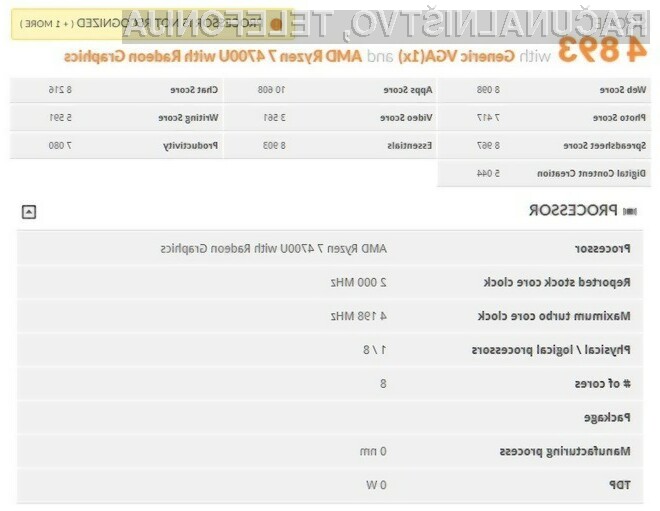Viewport: 660px width, 511px height.
Task: Open the 'PROCESSOR IS NOT RECOGNIZED (+1 MORE)' warning banner
Action: pyautogui.click(x=152, y=24)
